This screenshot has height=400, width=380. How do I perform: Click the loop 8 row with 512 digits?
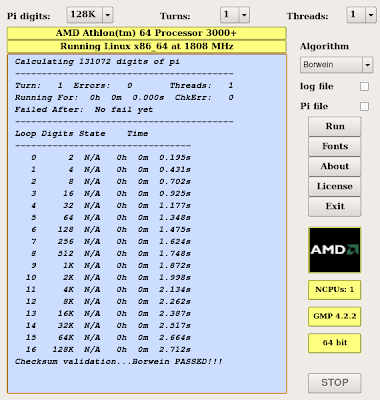click(111, 254)
